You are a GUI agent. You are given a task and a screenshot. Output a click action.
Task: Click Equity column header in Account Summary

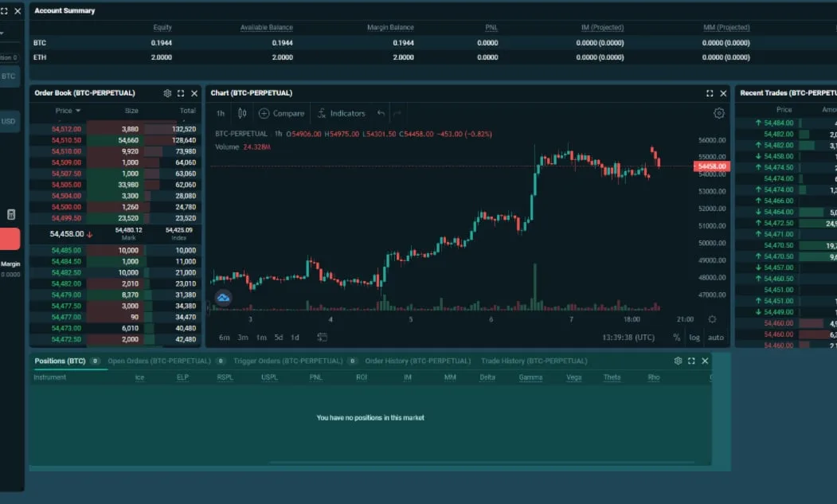162,27
